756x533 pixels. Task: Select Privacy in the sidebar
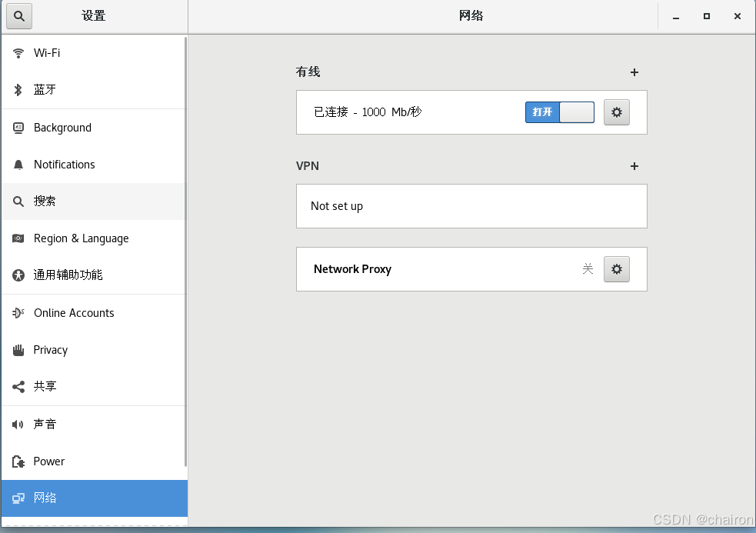[94, 350]
